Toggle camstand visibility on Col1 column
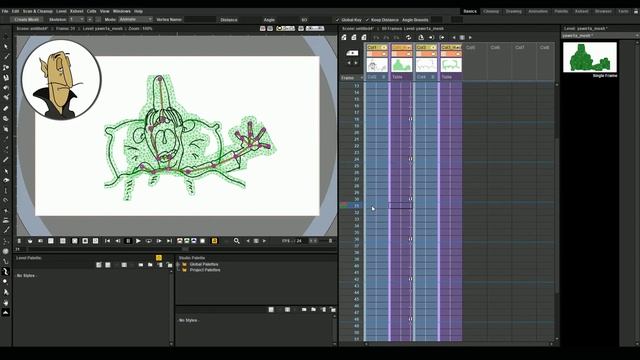 (x=384, y=53)
